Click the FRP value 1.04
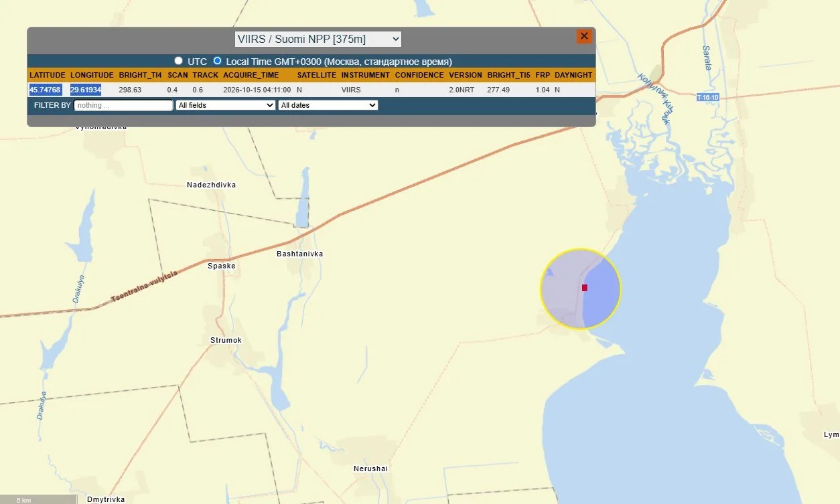Screen dimensions: 840x504 tap(543, 90)
